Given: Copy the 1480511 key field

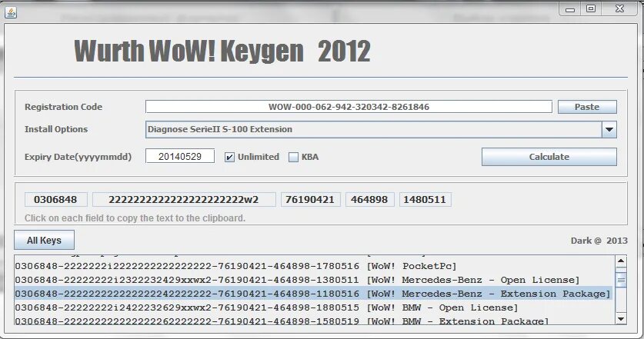Looking at the screenshot, I should (425, 199).
